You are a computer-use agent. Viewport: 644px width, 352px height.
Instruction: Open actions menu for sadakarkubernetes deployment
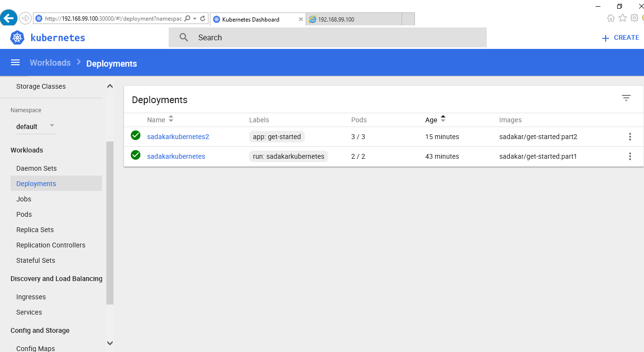[x=630, y=156]
